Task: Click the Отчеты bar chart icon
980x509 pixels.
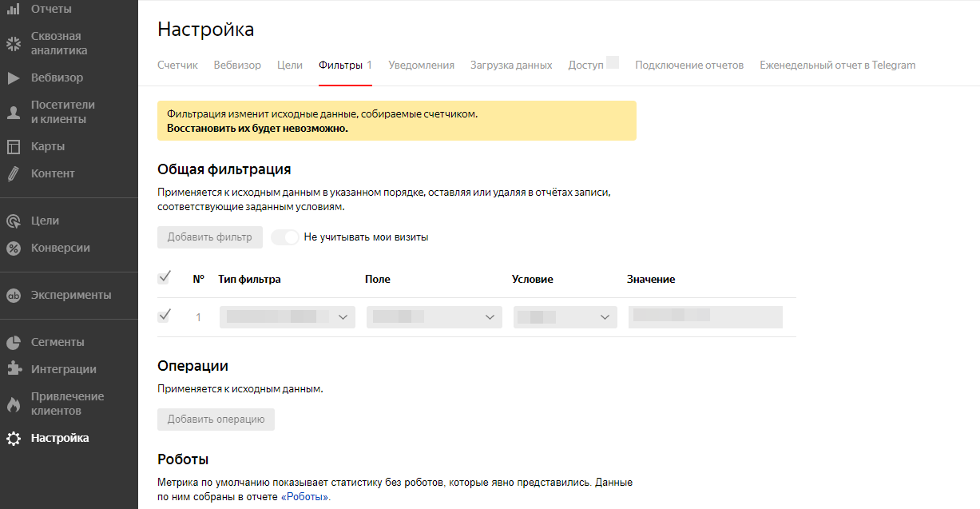Action: coord(14,10)
